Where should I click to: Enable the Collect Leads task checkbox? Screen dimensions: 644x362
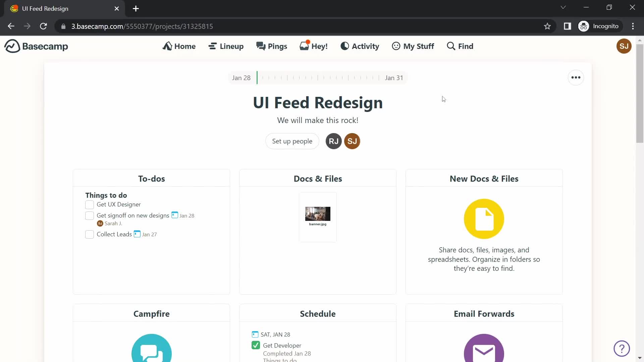pyautogui.click(x=89, y=234)
